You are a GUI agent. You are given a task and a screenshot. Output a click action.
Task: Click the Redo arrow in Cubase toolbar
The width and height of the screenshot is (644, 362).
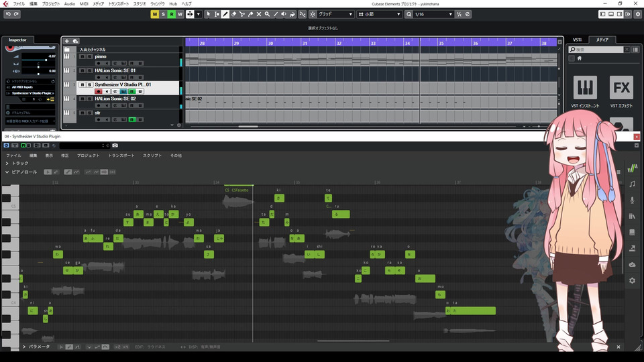16,14
